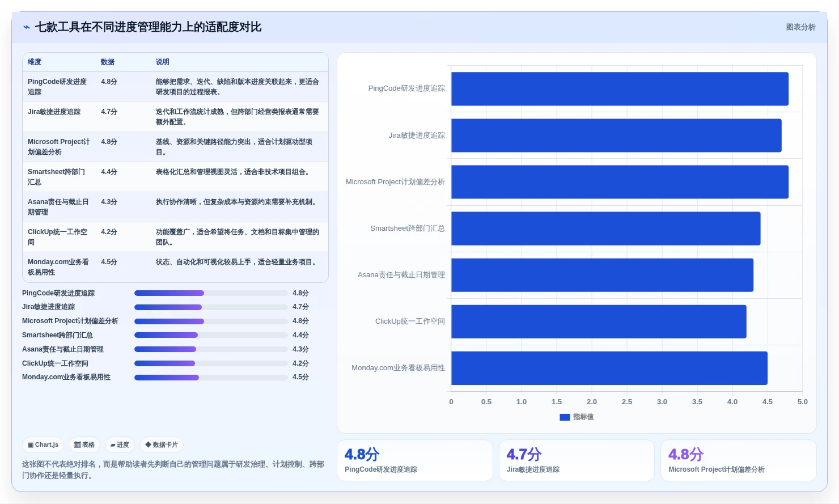The image size is (839, 504).
Task: Click the 说明 column header
Action: click(x=163, y=62)
